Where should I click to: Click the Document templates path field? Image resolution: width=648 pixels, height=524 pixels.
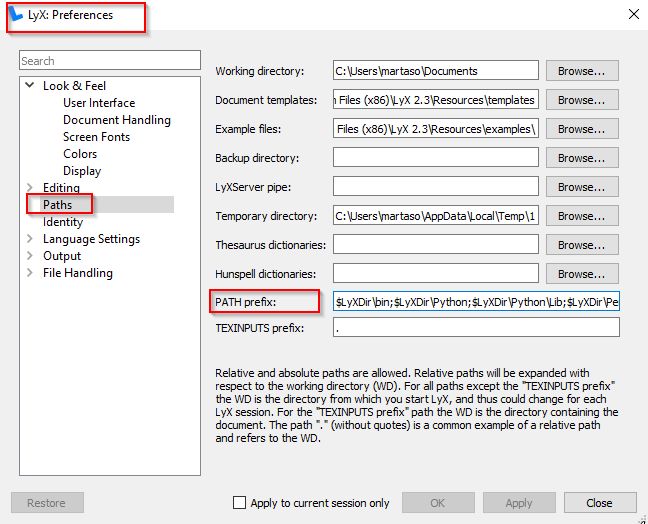(436, 100)
